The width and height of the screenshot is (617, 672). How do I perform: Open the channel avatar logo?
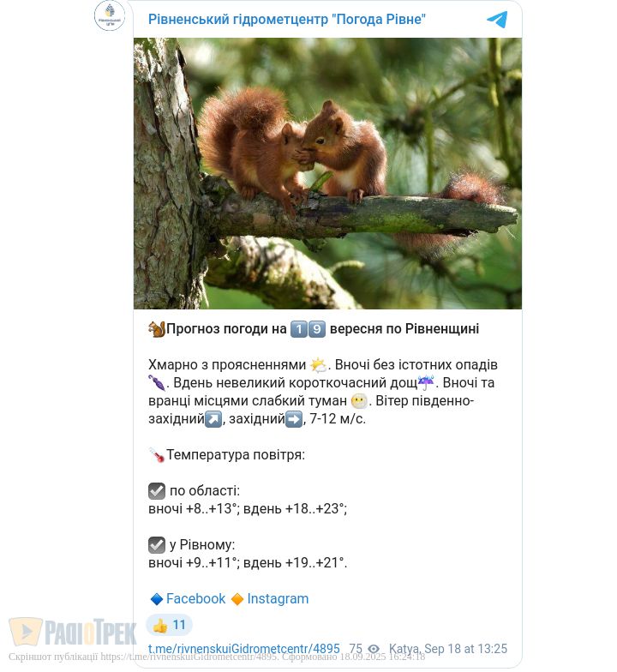coord(110,15)
